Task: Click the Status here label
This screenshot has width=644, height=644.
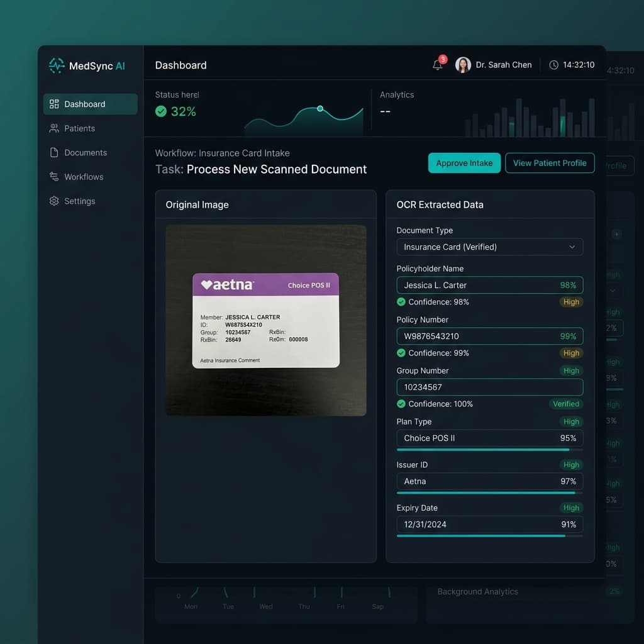Action: coord(177,94)
